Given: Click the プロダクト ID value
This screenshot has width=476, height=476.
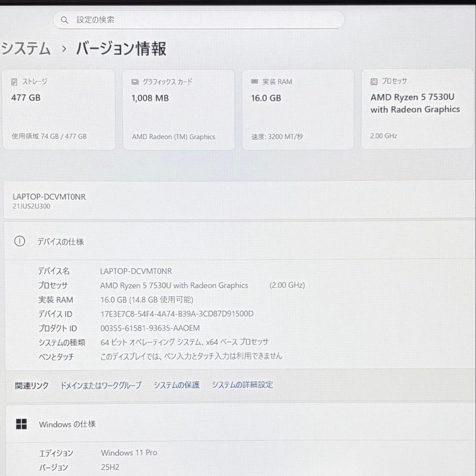Looking at the screenshot, I should pyautogui.click(x=150, y=328).
